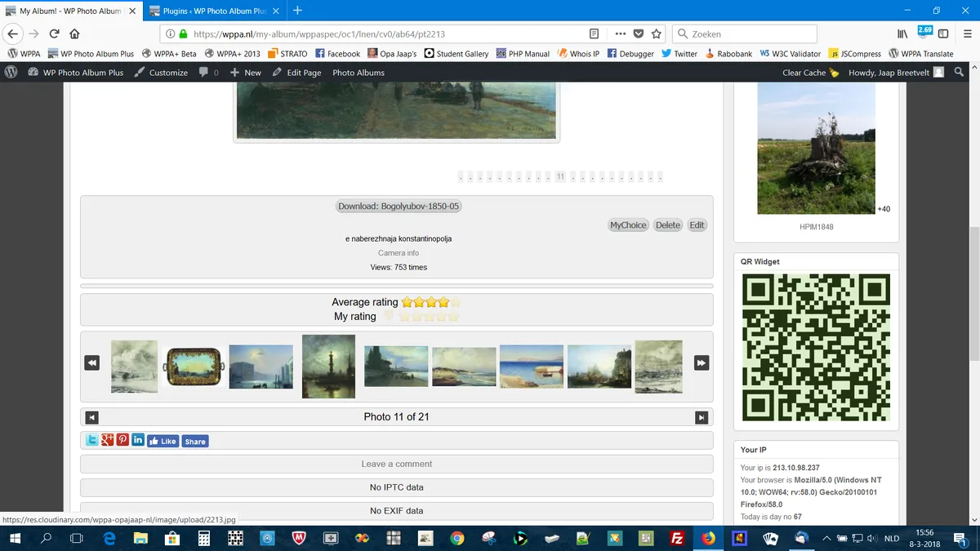Click Facebook Share button

(194, 441)
